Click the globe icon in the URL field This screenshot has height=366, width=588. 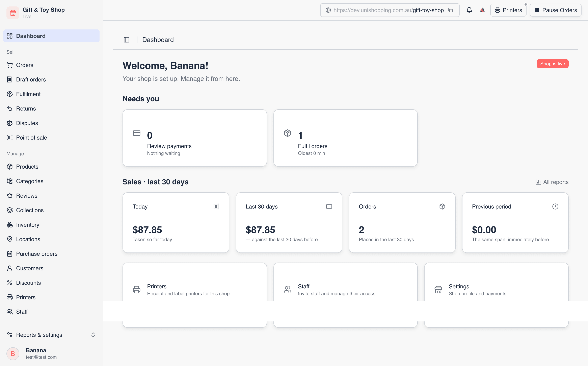coord(328,10)
